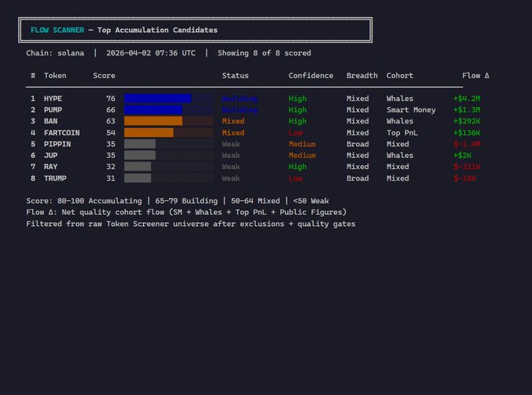This screenshot has width=532, height=395.
Task: Click RAY's -$211K flow value
Action: coord(467,167)
